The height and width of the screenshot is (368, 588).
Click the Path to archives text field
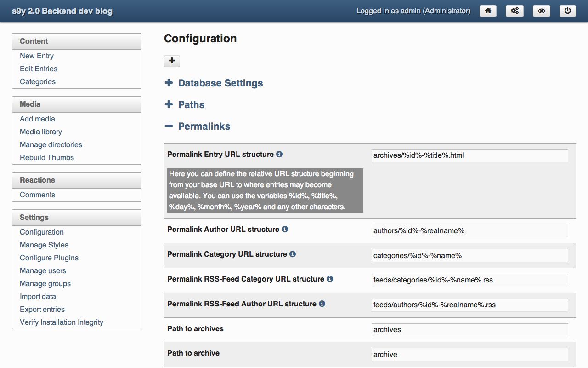click(469, 330)
